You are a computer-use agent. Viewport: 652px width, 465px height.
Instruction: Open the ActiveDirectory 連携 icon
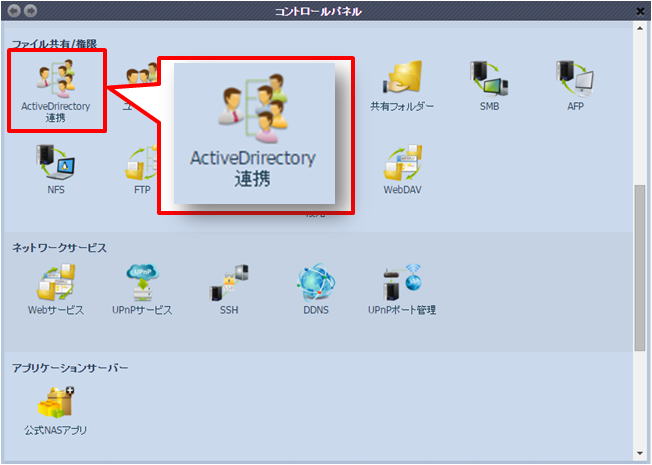pos(56,91)
